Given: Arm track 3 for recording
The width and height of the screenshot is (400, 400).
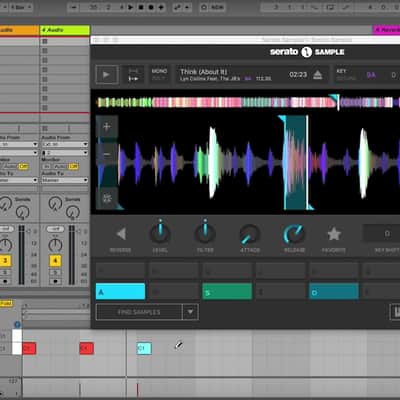Looking at the screenshot, I should 5,282.
